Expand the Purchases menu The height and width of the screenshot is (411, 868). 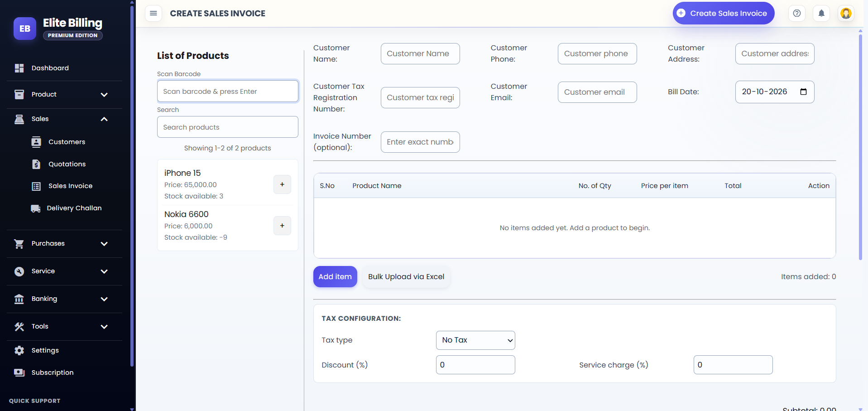pos(64,243)
